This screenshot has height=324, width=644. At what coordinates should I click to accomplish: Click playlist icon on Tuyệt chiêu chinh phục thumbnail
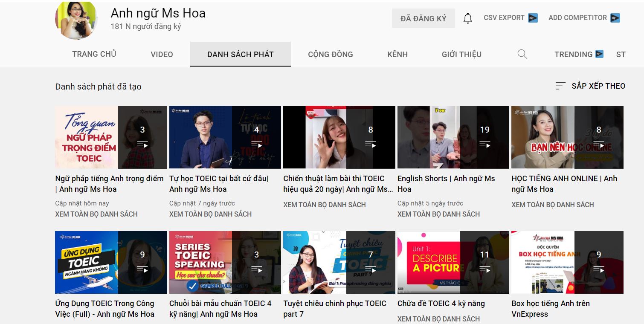click(371, 269)
